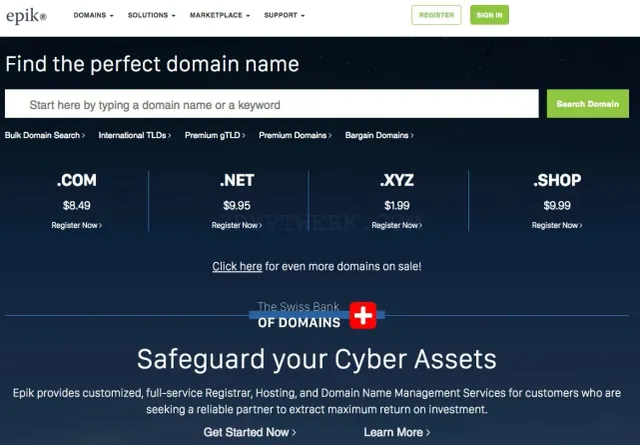640x445 pixels.
Task: Click the Swiss cross badge icon
Action: coord(363,315)
